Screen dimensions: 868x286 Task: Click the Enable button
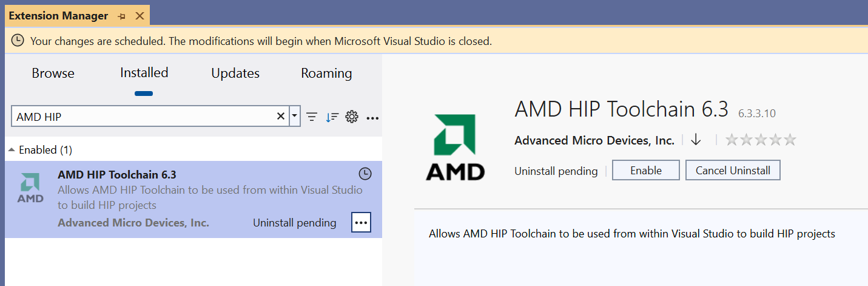point(645,171)
